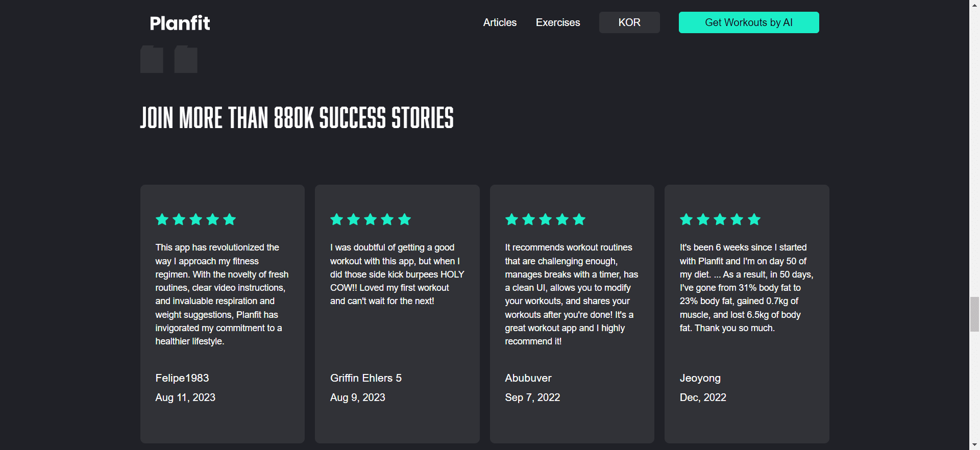
Task: Click Get Workouts by AI button
Action: pos(749,22)
